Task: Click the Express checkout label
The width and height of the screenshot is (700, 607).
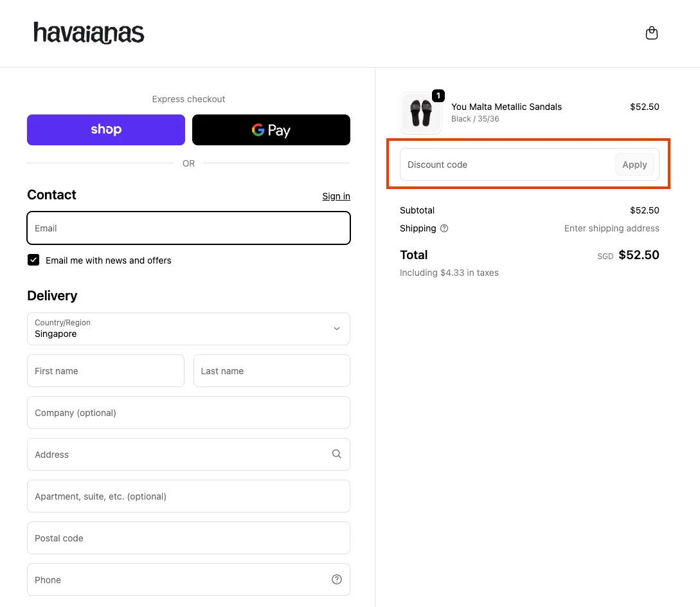Action: (x=188, y=99)
